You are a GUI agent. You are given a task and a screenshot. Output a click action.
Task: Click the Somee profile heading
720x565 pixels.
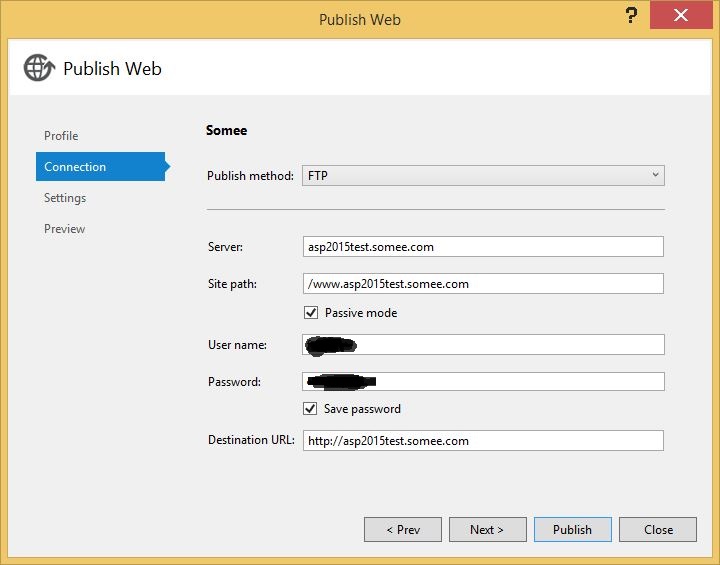coord(226,130)
